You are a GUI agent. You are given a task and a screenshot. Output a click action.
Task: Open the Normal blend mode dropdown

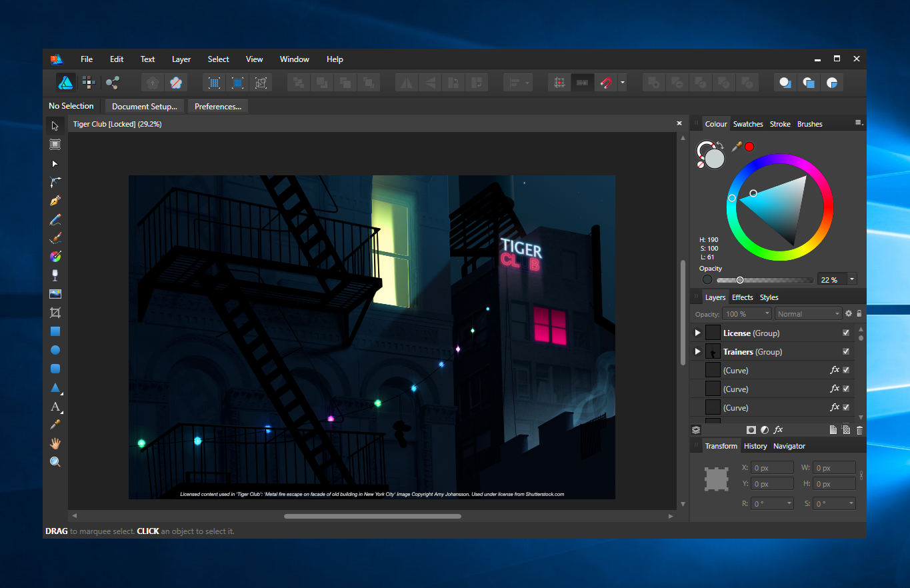(809, 314)
